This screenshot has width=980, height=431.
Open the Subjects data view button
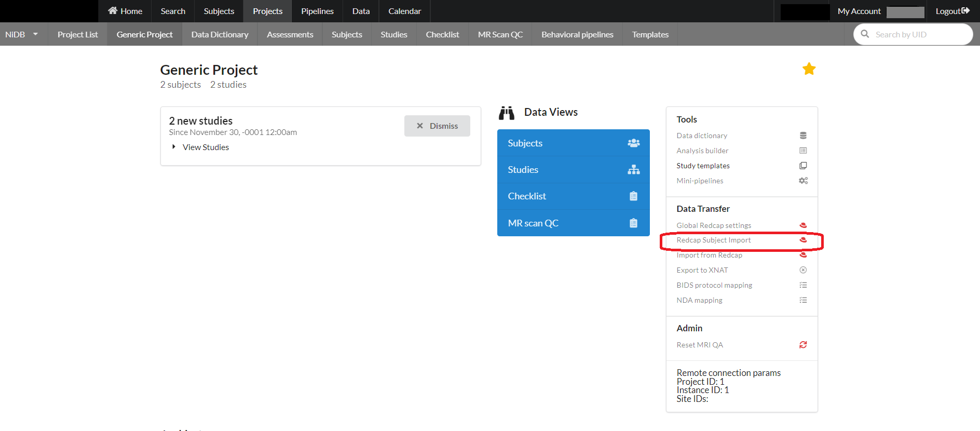(x=573, y=143)
